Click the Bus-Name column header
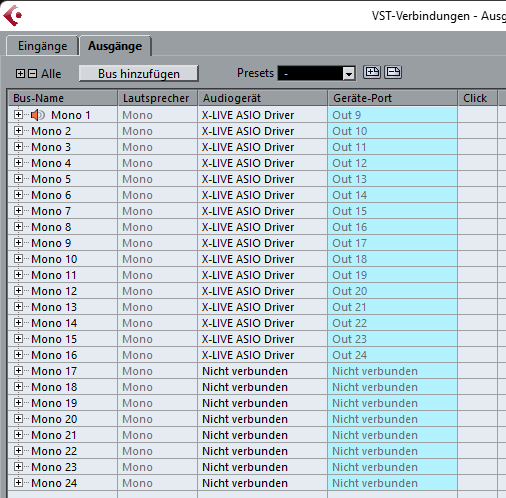The height and width of the screenshot is (498, 506). tap(63, 98)
